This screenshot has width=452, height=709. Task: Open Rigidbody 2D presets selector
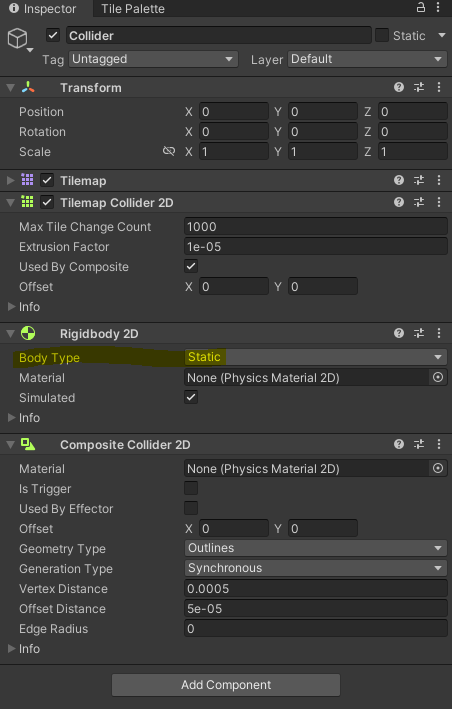pos(419,333)
